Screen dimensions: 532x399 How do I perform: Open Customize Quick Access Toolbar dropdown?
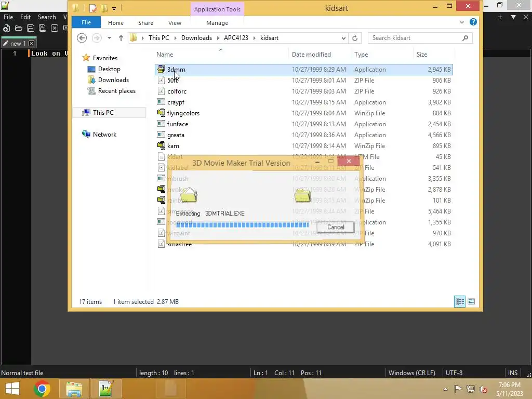pos(114,8)
